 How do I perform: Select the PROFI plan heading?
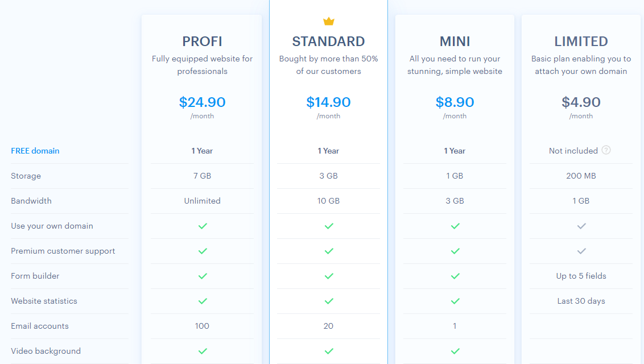[202, 42]
